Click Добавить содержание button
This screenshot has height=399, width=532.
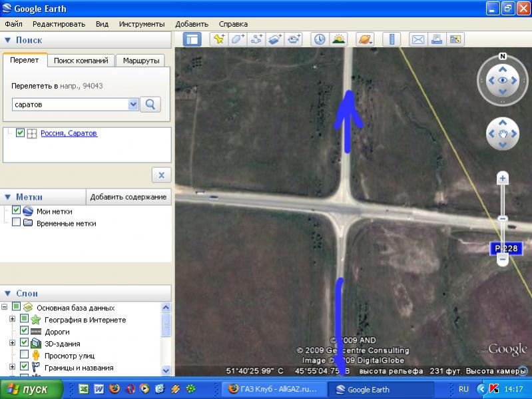[129, 197]
